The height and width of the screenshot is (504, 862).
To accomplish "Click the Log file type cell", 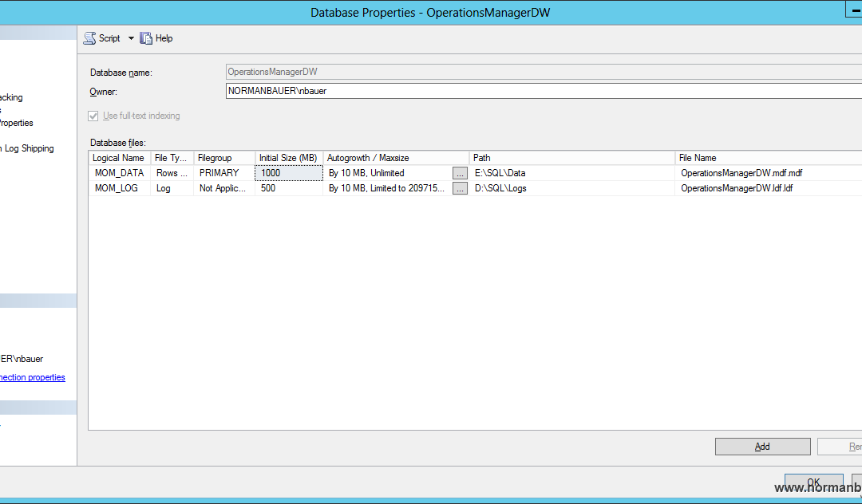I will pos(172,188).
